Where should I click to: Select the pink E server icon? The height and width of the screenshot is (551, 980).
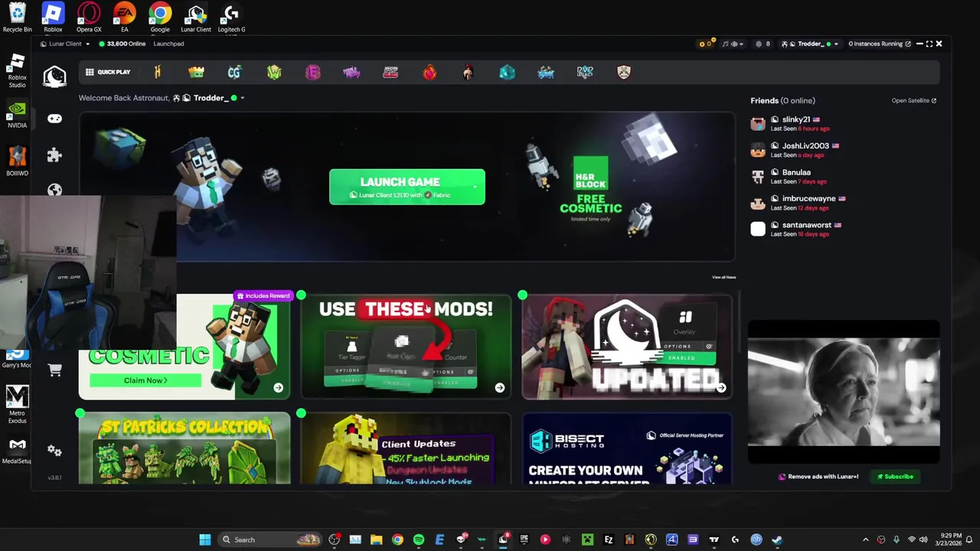coord(312,72)
